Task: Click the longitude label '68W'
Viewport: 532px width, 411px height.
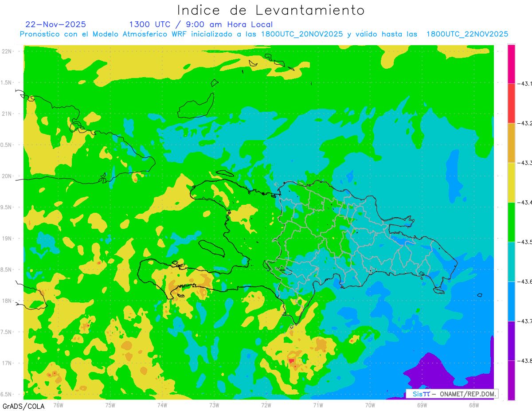Action: 473,405
